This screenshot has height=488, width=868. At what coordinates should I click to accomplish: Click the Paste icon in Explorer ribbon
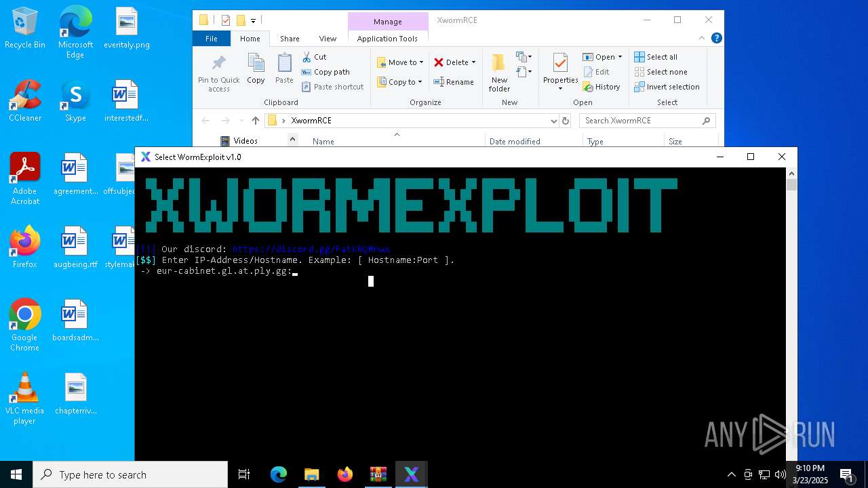point(284,69)
